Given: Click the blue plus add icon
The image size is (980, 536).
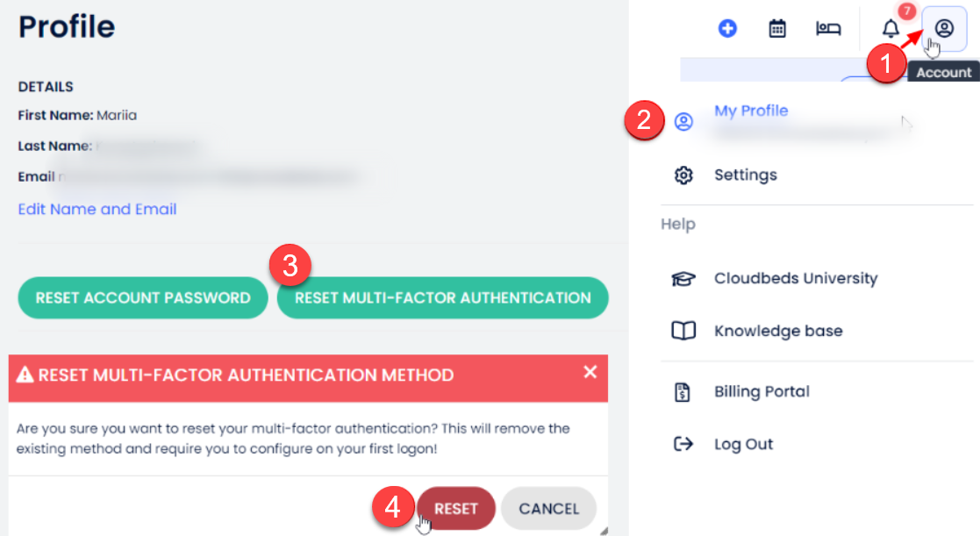Looking at the screenshot, I should pos(727,29).
